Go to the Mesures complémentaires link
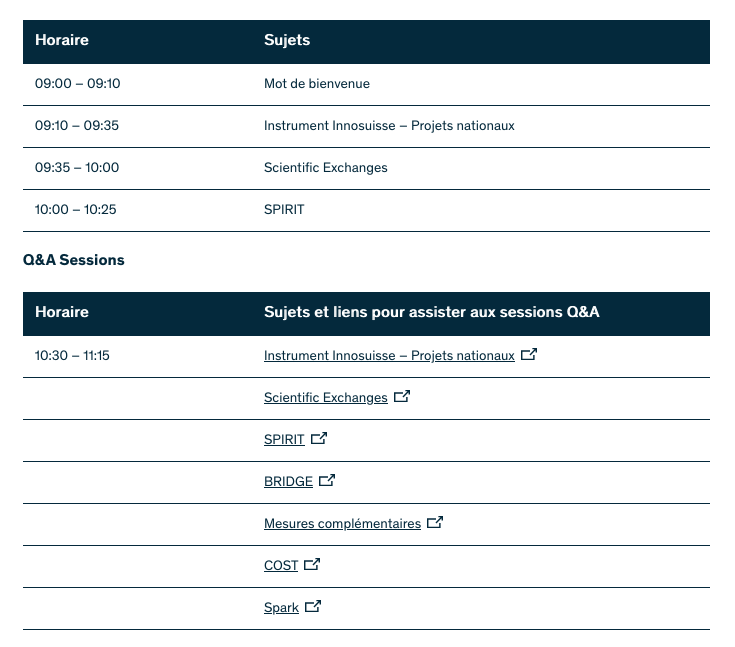The height and width of the screenshot is (647, 735). point(342,524)
